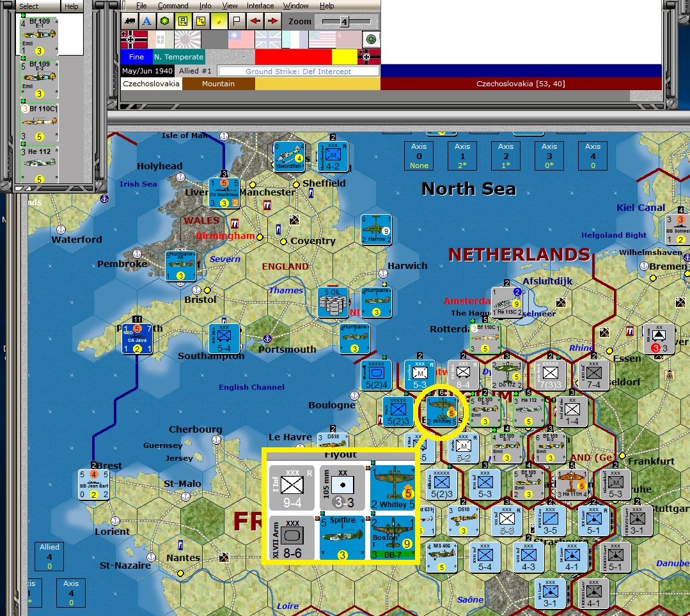The height and width of the screenshot is (616, 690).
Task: Click the Fine weather indicator
Action: tap(136, 57)
